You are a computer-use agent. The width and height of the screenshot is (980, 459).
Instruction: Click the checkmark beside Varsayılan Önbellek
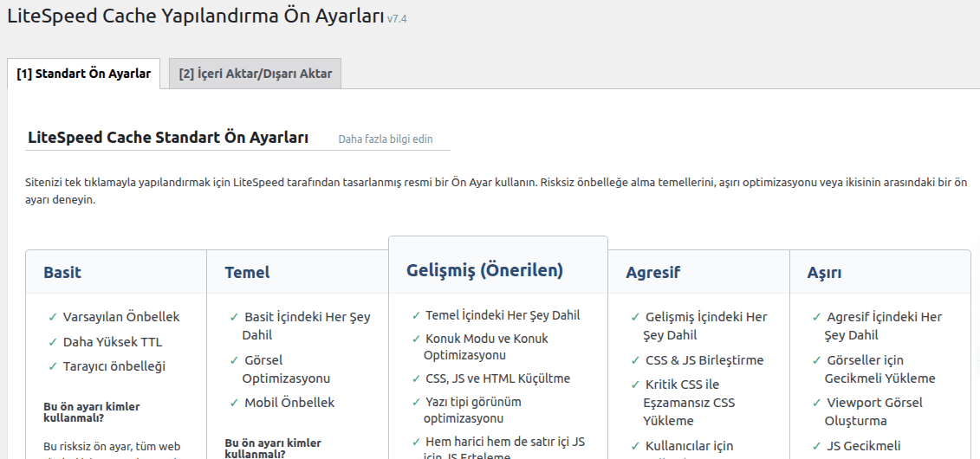[53, 317]
